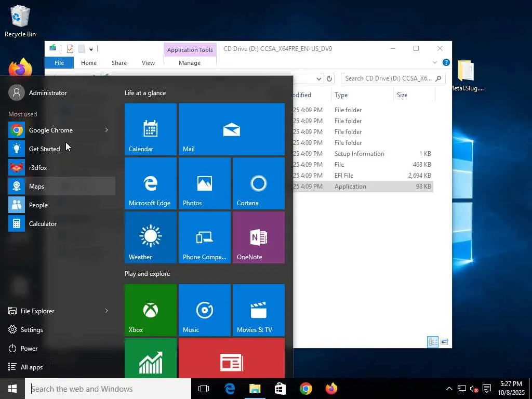This screenshot has height=399, width=532.
Task: Switch to details view button
Action: (x=433, y=342)
